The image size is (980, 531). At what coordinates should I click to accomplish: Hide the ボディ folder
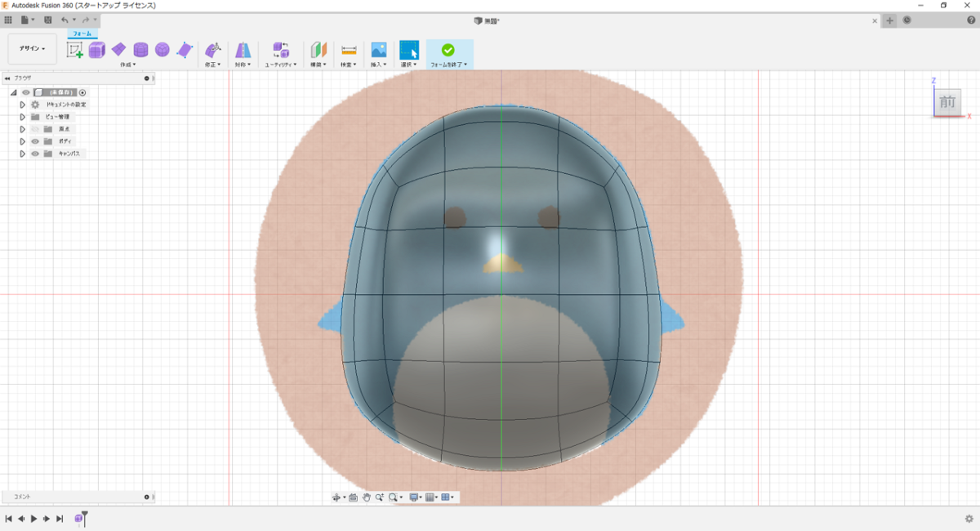point(35,141)
